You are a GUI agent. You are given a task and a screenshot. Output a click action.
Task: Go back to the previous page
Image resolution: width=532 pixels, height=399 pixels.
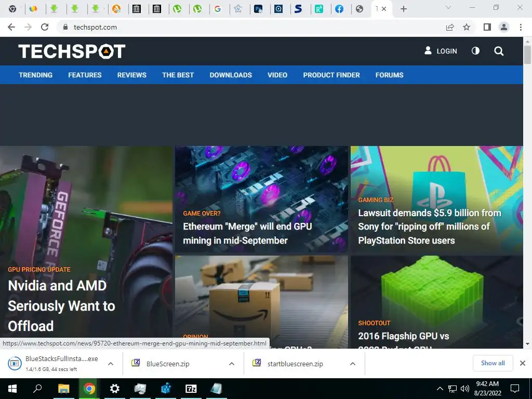[x=11, y=27]
